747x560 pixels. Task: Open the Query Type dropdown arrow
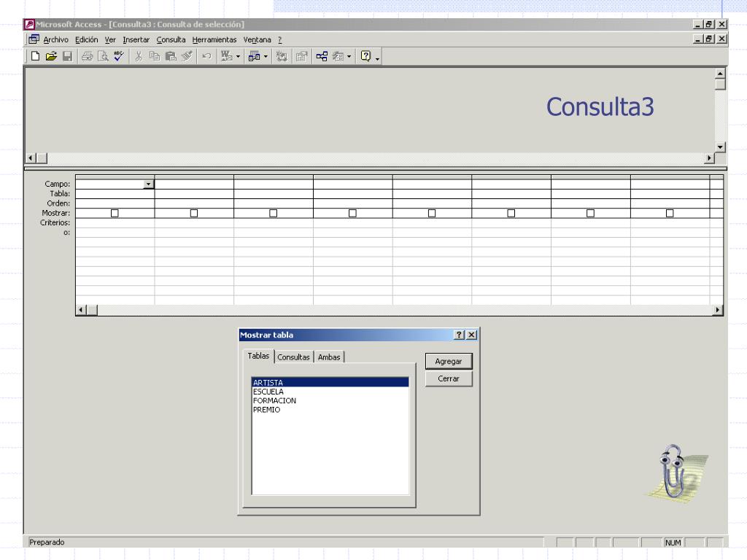point(266,56)
